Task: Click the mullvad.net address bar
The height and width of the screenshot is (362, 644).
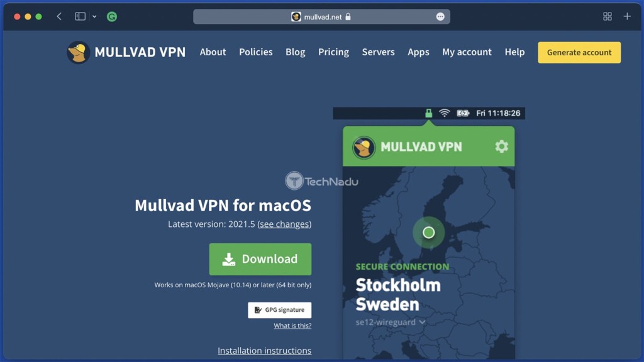Action: (321, 17)
